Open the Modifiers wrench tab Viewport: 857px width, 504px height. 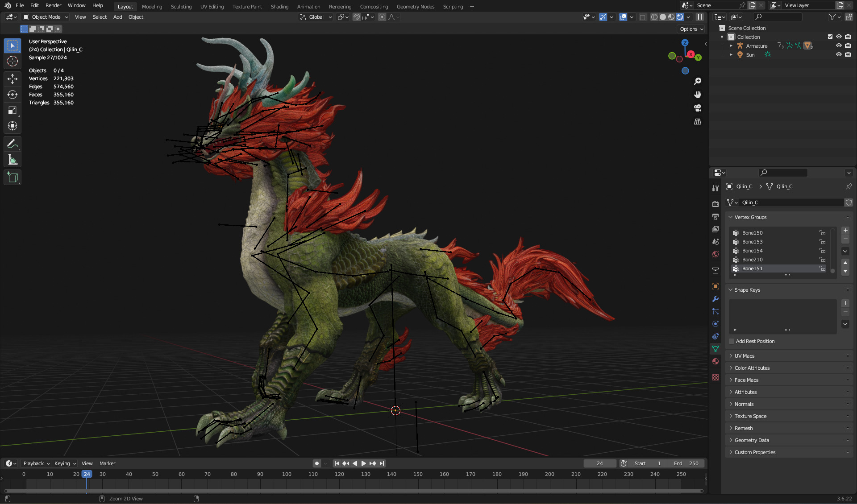[716, 299]
